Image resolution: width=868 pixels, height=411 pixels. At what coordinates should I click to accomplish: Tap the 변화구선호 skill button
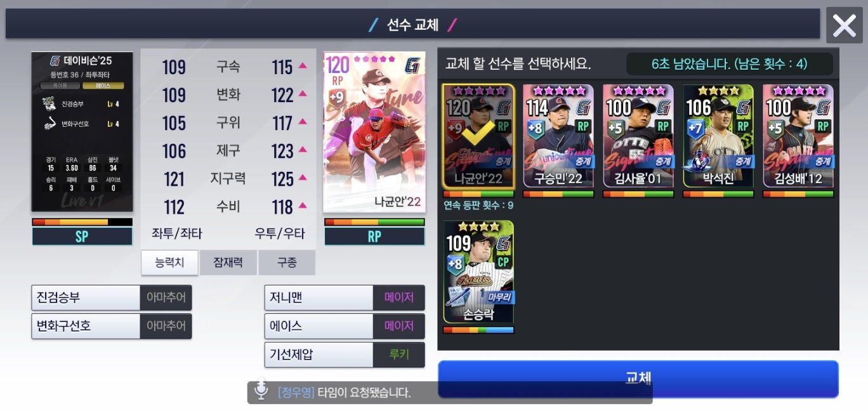pyautogui.click(x=112, y=326)
